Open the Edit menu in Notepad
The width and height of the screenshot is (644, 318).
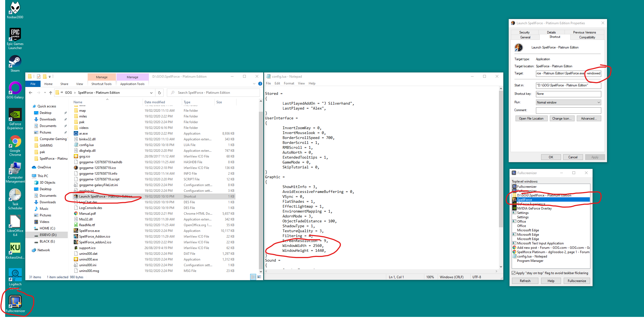tap(277, 83)
